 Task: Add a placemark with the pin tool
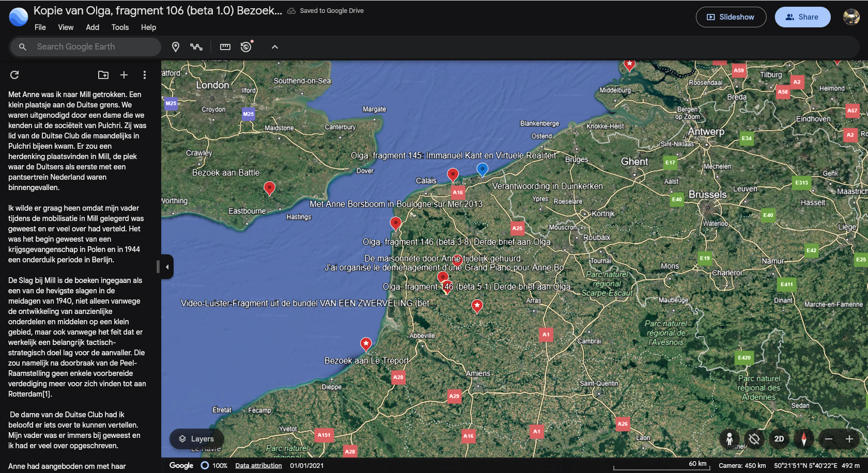[x=176, y=47]
